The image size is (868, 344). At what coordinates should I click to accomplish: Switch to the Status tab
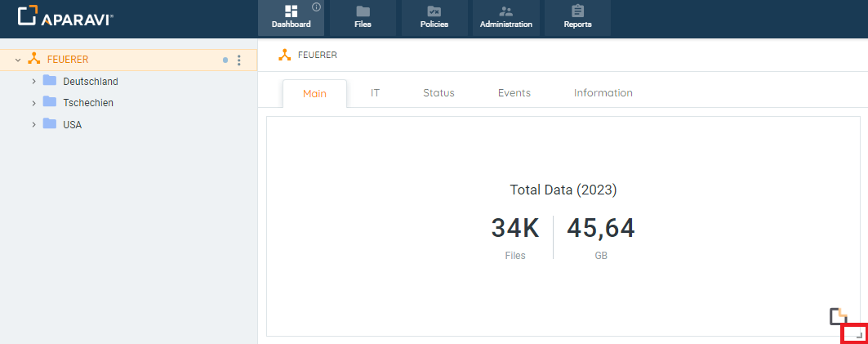(438, 93)
